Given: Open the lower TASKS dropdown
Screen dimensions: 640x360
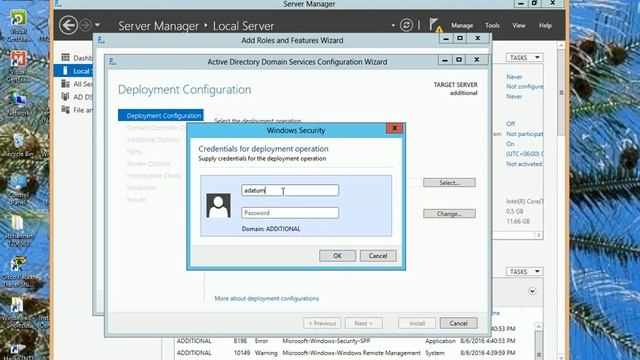Looking at the screenshot, I should [524, 271].
